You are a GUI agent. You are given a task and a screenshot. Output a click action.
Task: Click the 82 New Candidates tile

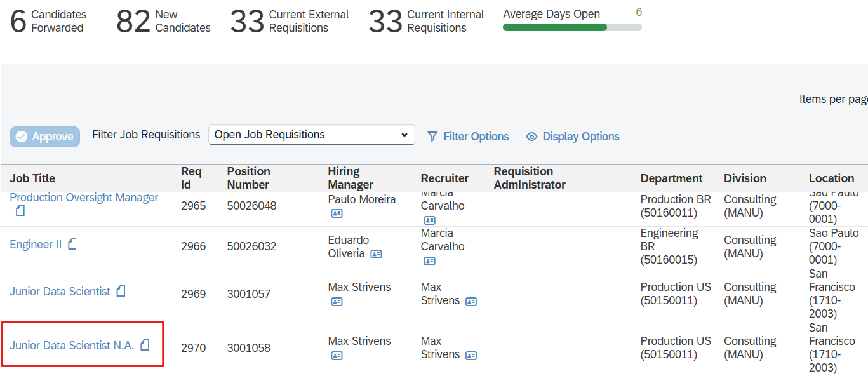(x=163, y=21)
